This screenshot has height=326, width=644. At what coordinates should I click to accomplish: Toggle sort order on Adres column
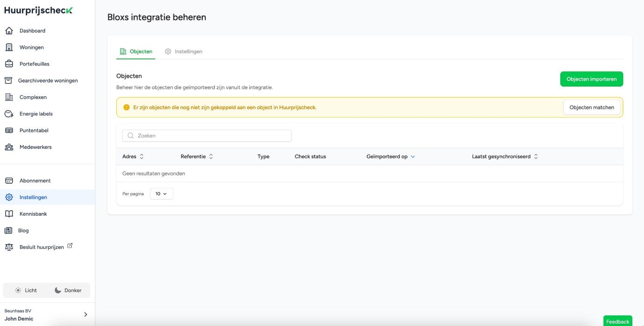(142, 157)
